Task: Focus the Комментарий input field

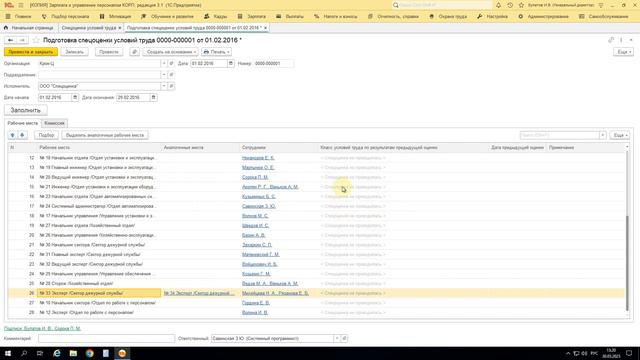Action: [106, 338]
